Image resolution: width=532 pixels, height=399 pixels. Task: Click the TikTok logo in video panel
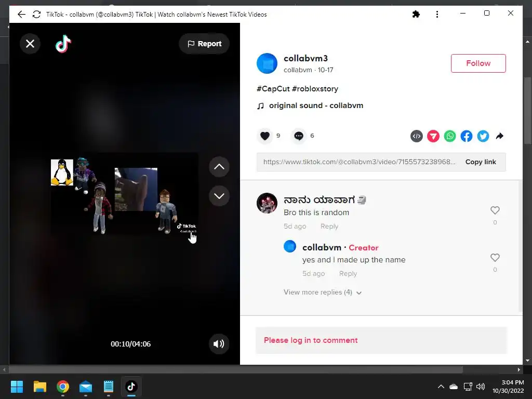point(63,44)
